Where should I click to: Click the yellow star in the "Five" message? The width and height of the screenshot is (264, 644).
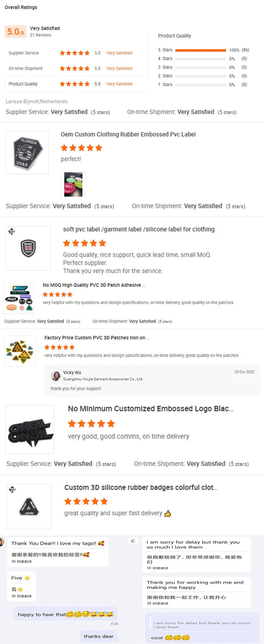[x=27, y=578]
